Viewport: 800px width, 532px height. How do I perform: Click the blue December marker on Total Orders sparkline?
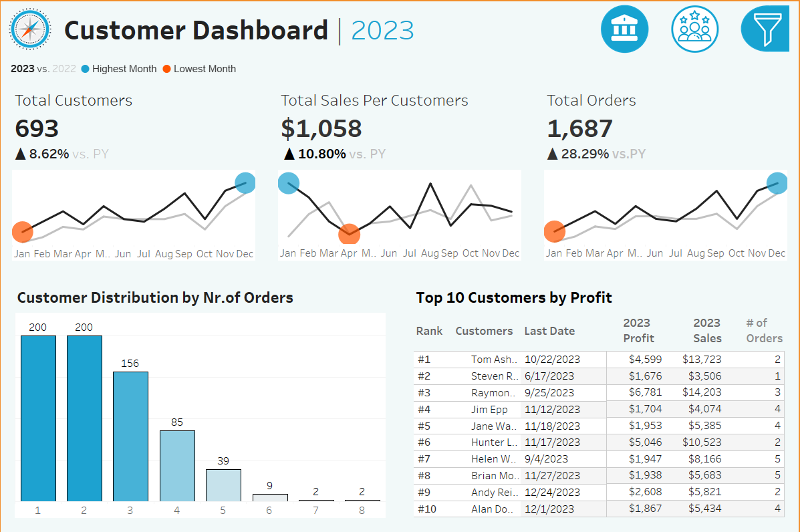[777, 184]
